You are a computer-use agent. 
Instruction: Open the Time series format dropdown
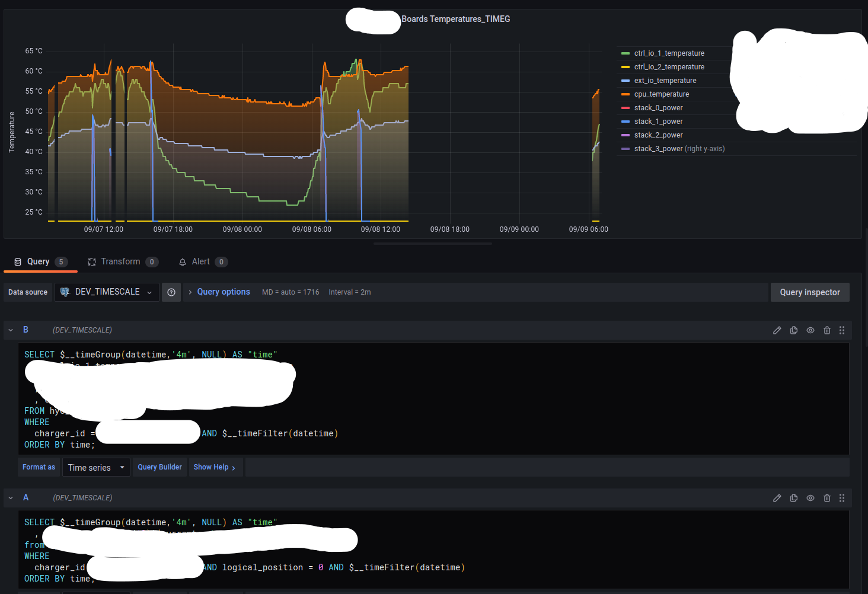95,467
